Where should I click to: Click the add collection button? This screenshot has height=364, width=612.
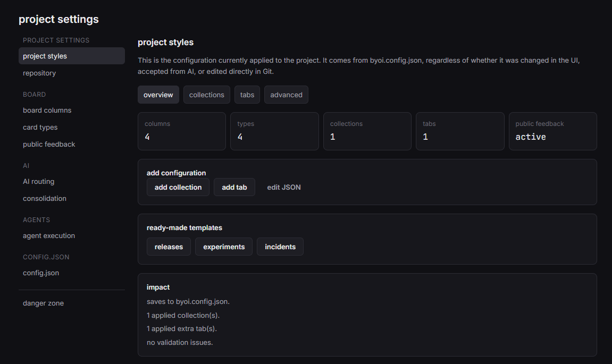click(178, 187)
